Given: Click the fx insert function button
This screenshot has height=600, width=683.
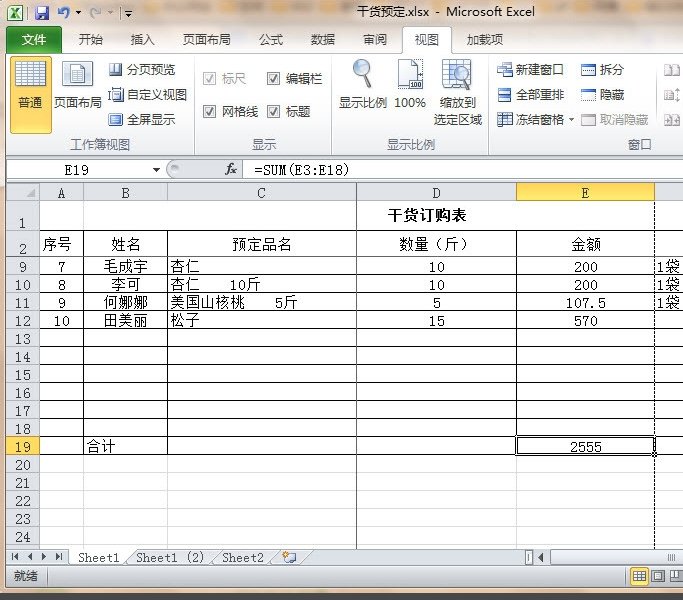Looking at the screenshot, I should (x=231, y=169).
